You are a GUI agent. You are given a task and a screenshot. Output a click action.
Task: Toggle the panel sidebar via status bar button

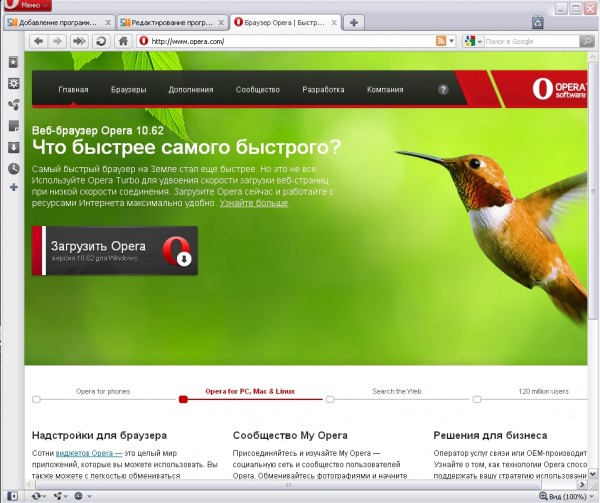[12, 496]
